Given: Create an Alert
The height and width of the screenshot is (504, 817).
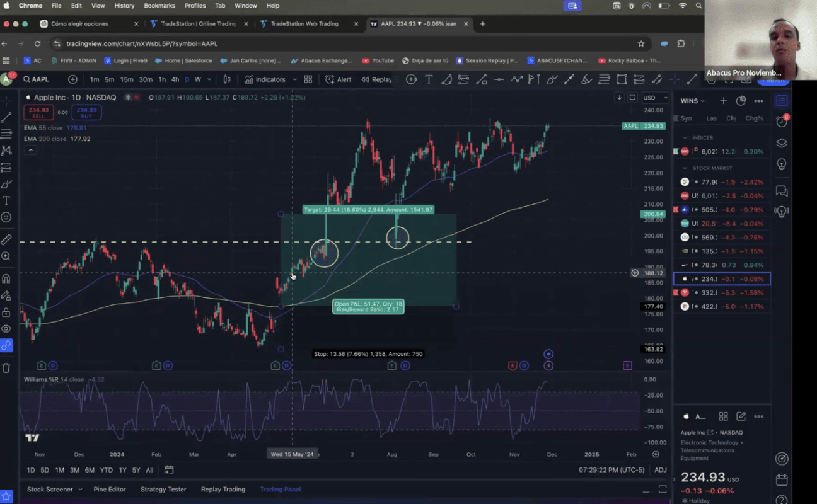Looking at the screenshot, I should pos(339,79).
